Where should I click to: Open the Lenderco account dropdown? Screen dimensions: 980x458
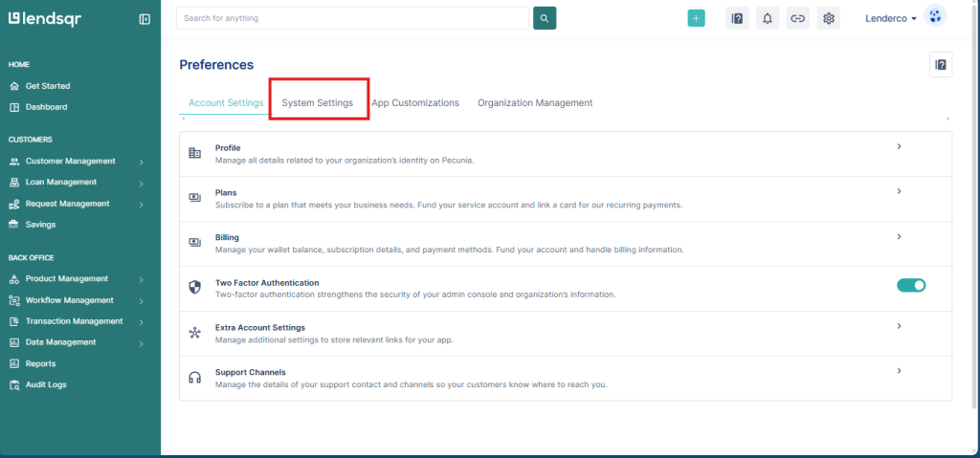pos(891,18)
